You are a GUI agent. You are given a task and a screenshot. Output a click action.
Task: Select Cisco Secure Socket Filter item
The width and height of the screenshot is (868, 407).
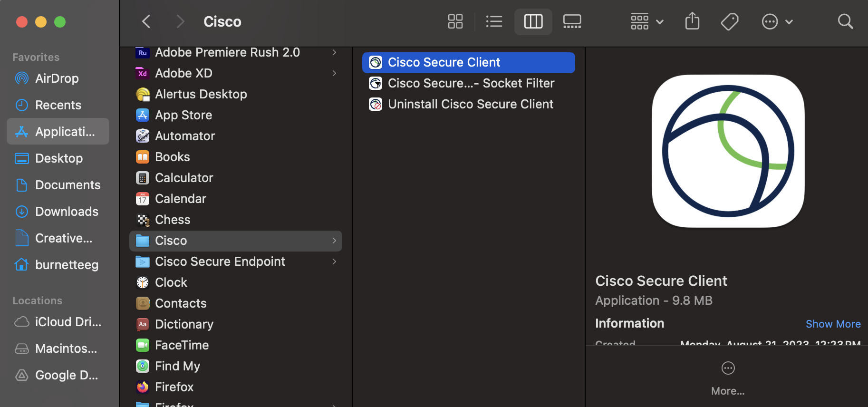click(468, 83)
